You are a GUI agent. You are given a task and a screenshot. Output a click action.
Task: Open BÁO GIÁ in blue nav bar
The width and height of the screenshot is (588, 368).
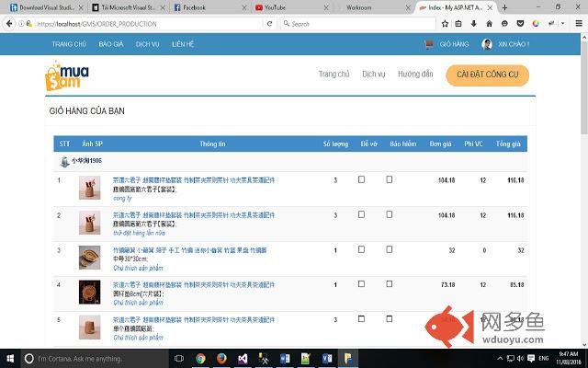(111, 44)
